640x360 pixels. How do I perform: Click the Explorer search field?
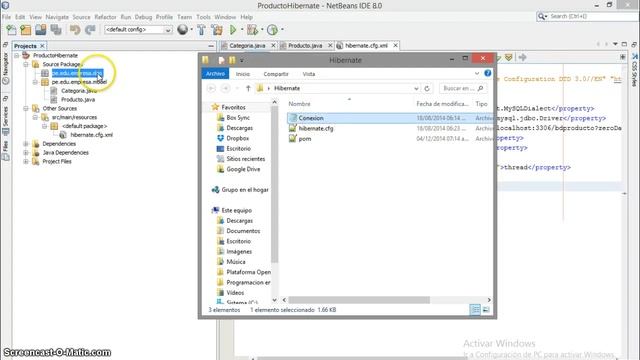point(463,89)
